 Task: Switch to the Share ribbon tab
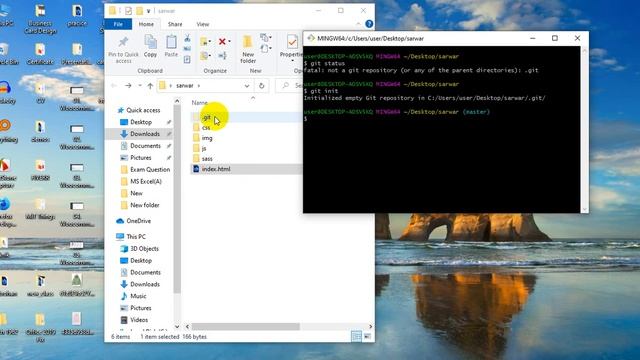coord(175,24)
